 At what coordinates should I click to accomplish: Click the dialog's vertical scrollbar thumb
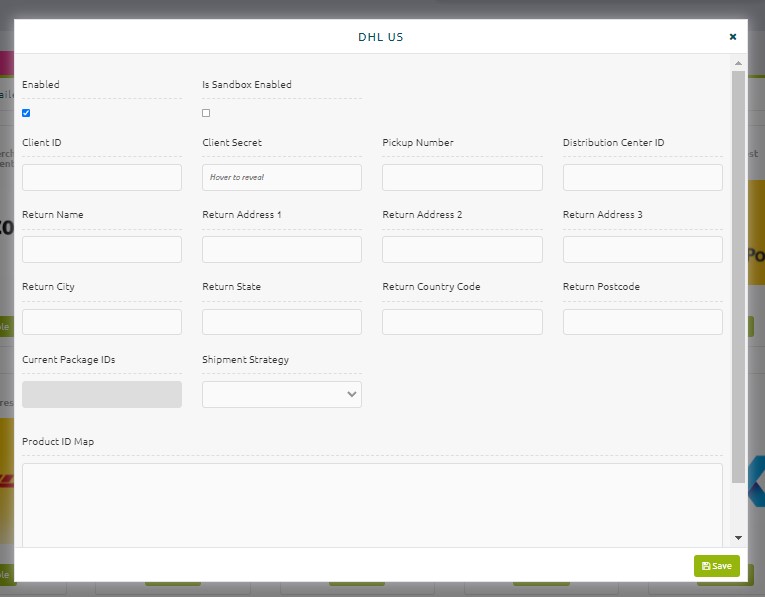coord(738,277)
